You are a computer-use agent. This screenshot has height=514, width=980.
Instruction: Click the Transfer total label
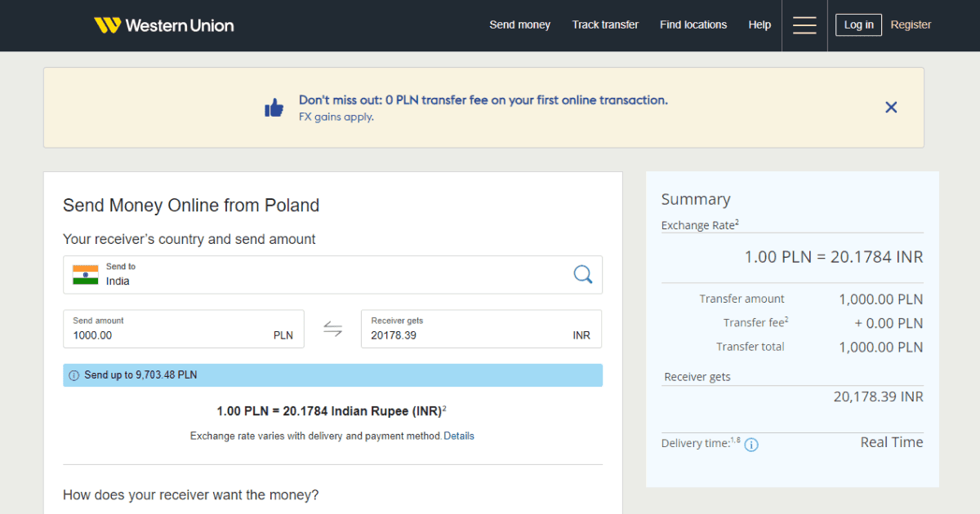tap(751, 347)
